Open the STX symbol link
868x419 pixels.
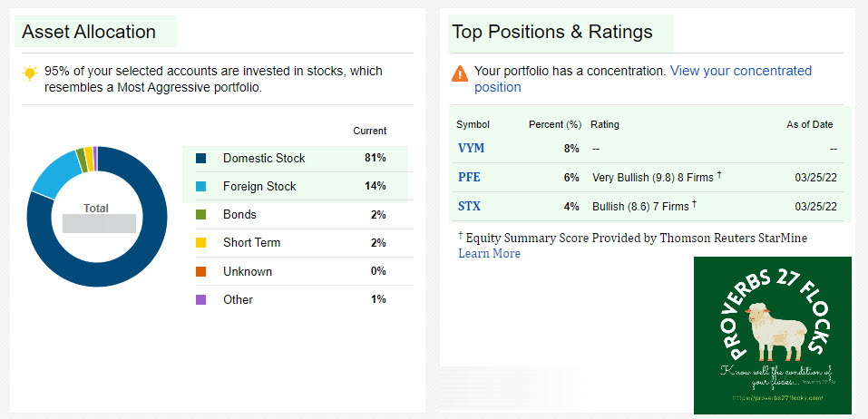pyautogui.click(x=469, y=206)
